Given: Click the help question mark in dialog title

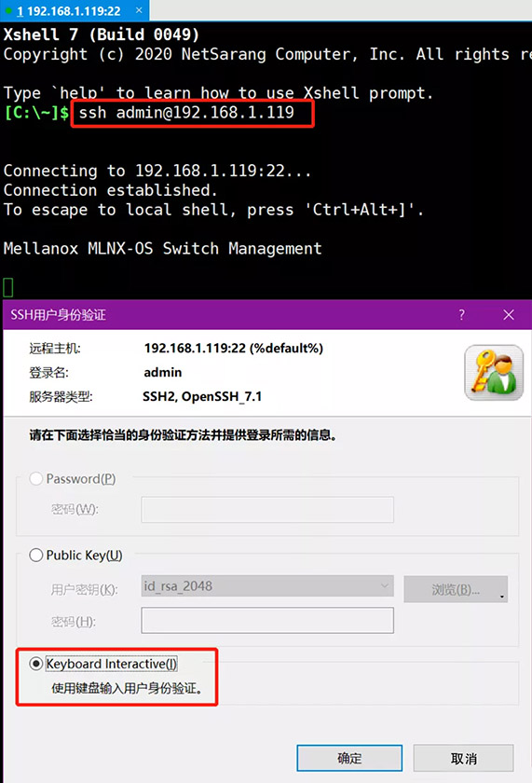Looking at the screenshot, I should (x=461, y=315).
